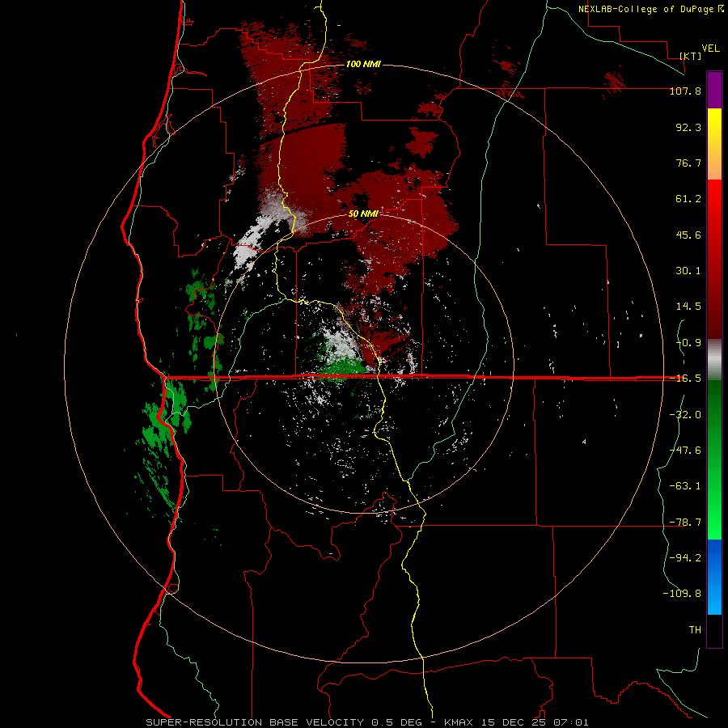728x728 pixels.
Task: Click the 61.2 velocity scale value
Action: coord(688,199)
